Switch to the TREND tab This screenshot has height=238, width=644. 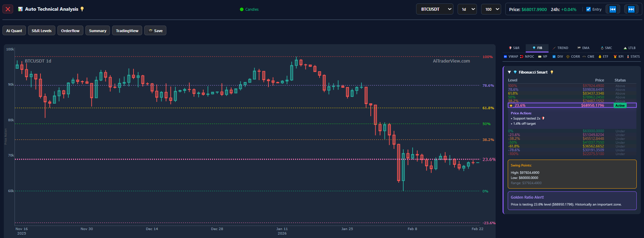pos(560,48)
